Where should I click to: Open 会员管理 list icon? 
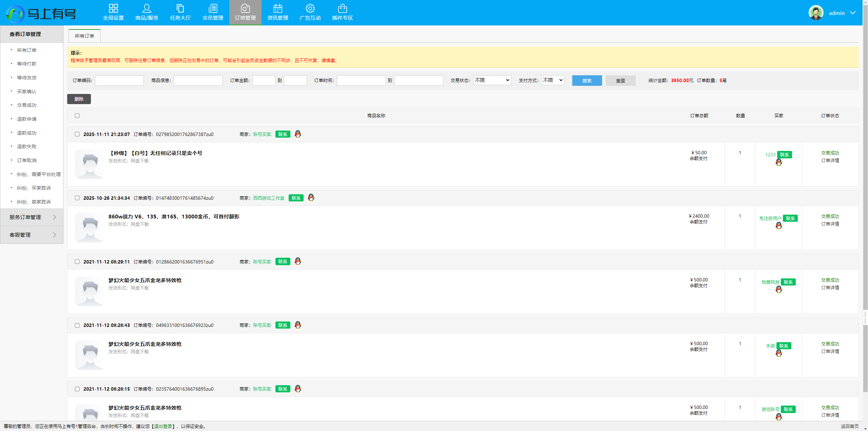213,8
